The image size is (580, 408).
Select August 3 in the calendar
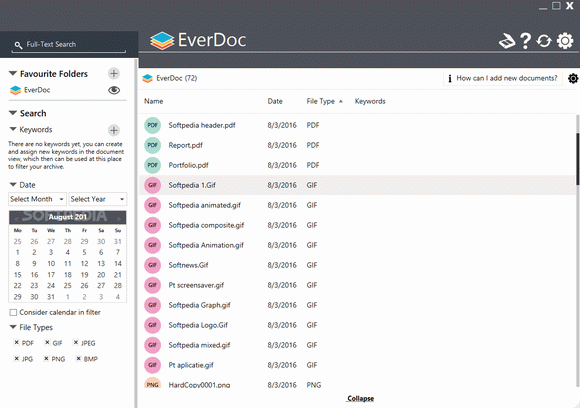51,253
